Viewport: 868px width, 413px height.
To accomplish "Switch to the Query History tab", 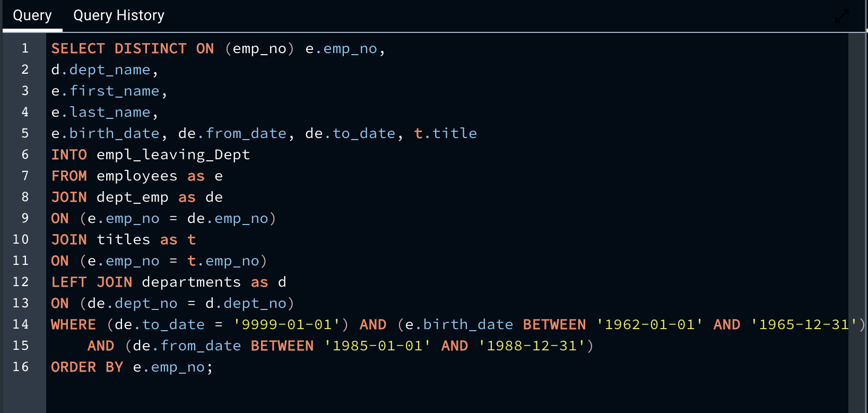I will pyautogui.click(x=118, y=15).
